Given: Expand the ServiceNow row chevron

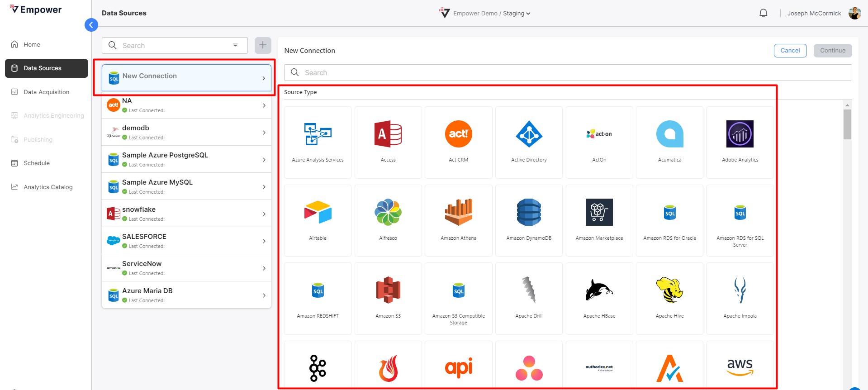Looking at the screenshot, I should (264, 268).
